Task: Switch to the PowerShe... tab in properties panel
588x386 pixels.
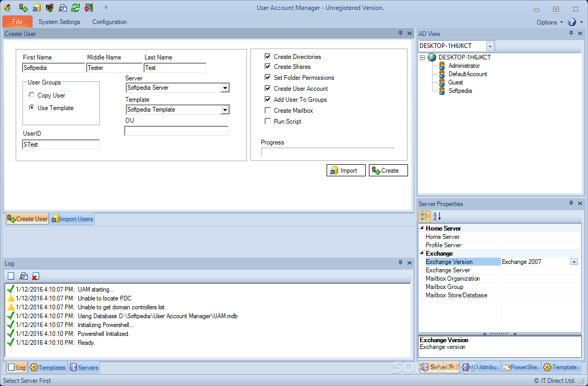Action: [521, 367]
